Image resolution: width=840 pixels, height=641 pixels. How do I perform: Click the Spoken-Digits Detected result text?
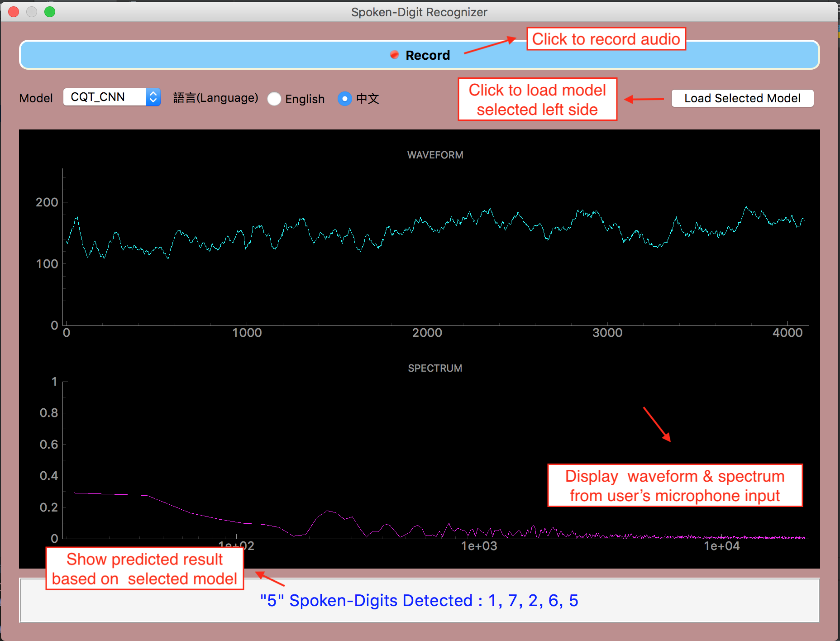tap(419, 600)
